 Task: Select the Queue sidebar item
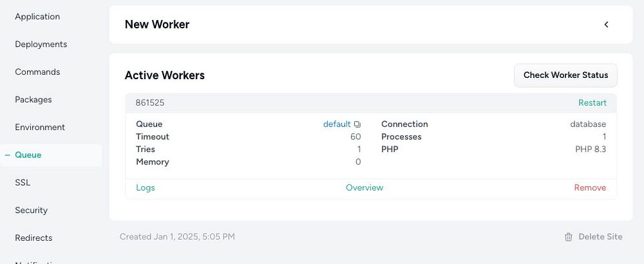(x=28, y=155)
